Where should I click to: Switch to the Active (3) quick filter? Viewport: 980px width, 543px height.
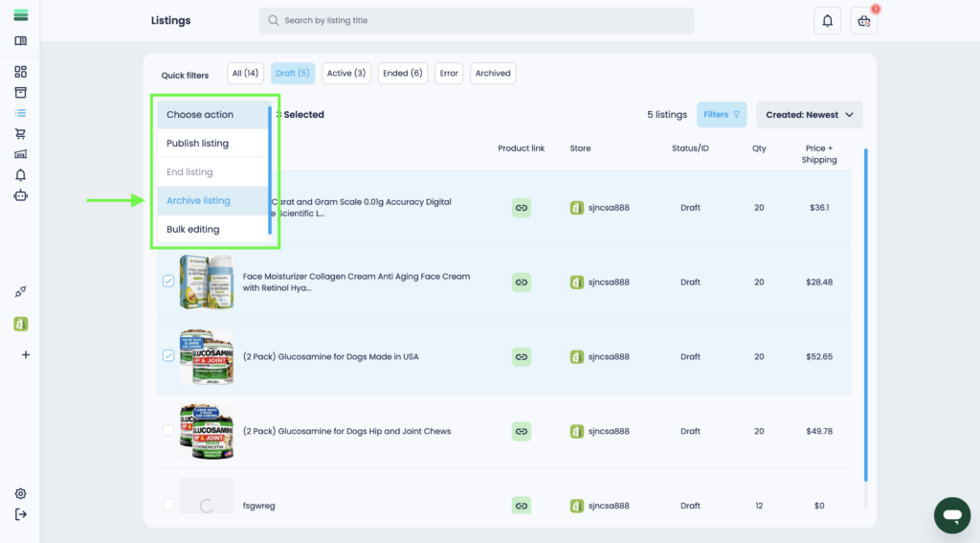345,73
